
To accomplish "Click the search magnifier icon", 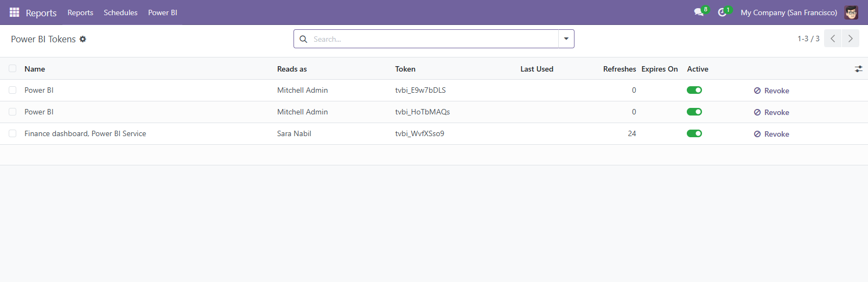I will [303, 39].
